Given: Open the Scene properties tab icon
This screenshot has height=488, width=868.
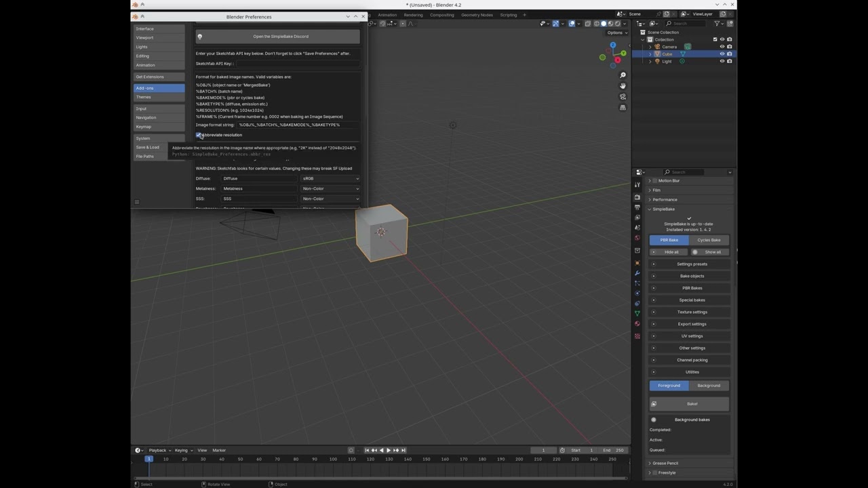Looking at the screenshot, I should click(x=637, y=228).
